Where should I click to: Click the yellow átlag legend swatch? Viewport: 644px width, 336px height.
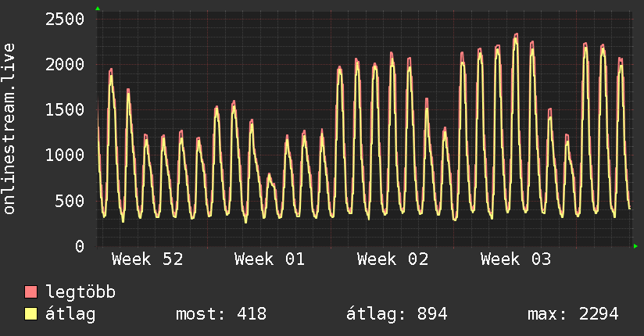pos(30,314)
